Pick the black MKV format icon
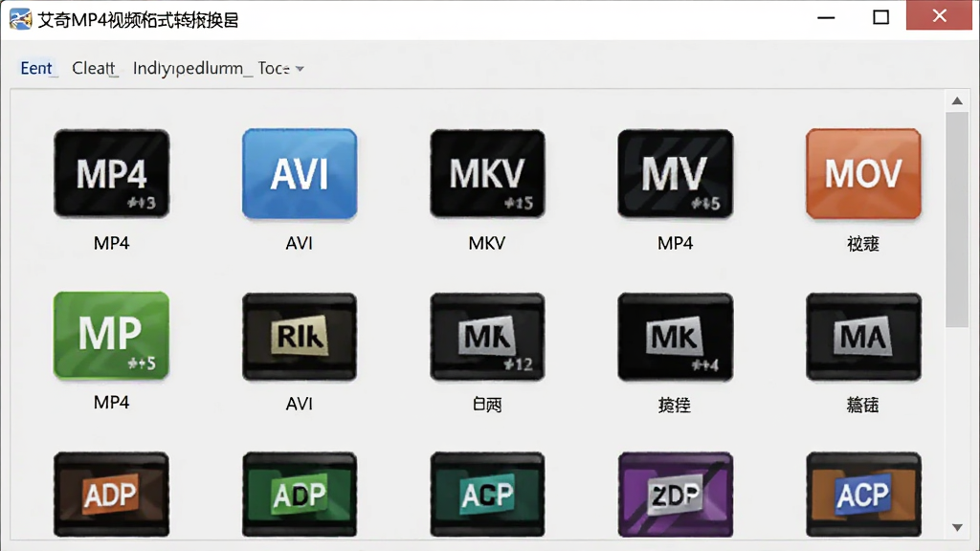The height and width of the screenshot is (551, 980). point(487,174)
